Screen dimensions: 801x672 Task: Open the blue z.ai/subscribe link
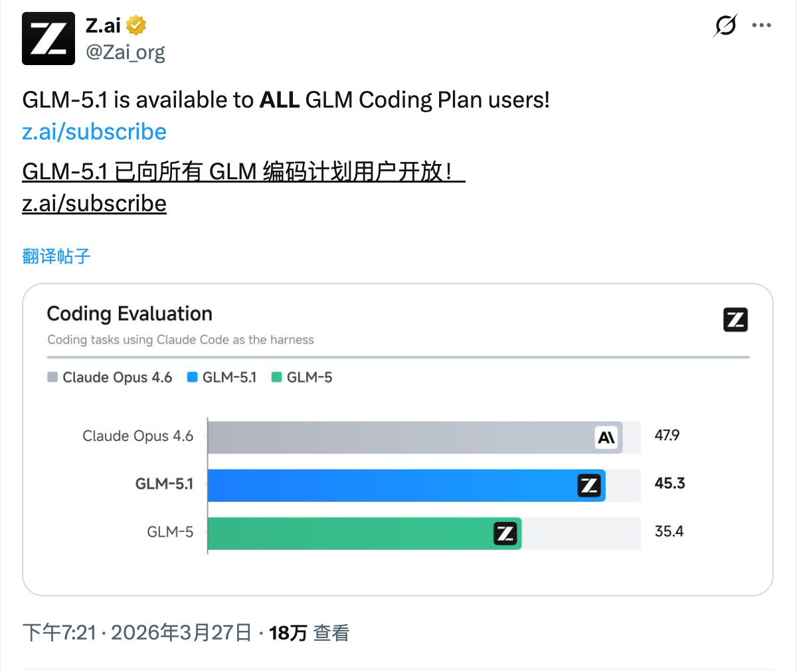[x=94, y=131]
